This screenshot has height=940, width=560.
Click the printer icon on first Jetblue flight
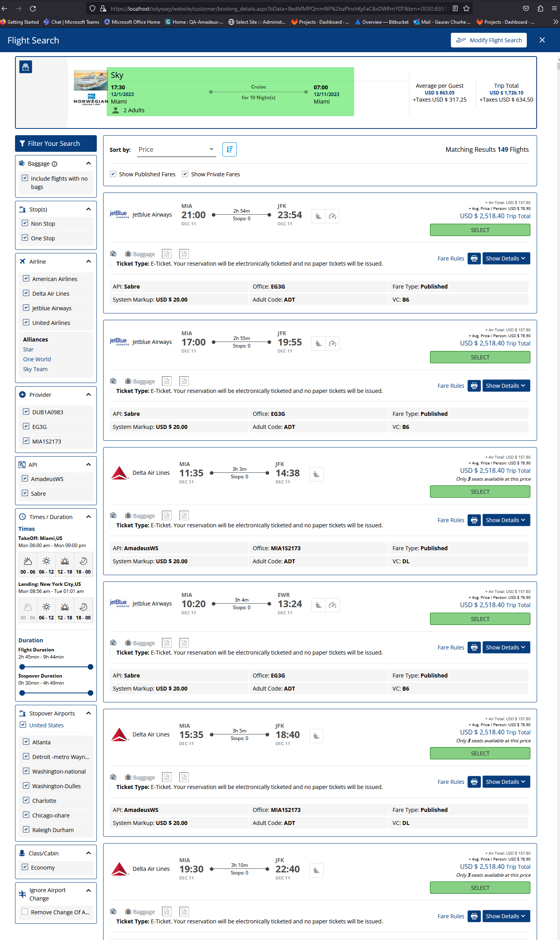pos(474,259)
